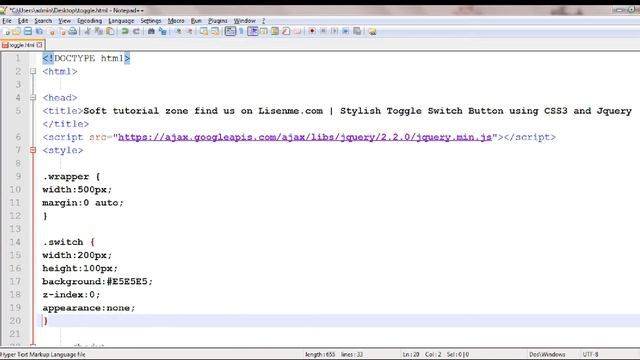Click the Close document toolbar icon
640x360 pixels.
click(51, 31)
